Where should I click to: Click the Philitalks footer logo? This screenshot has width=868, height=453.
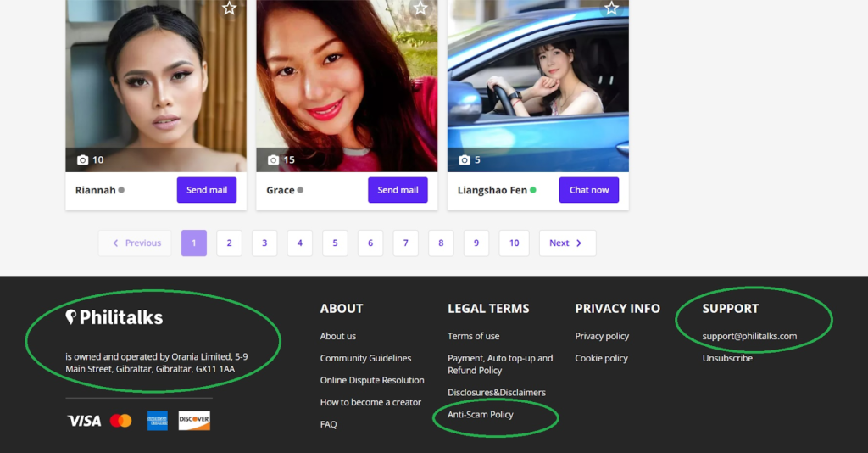[x=114, y=317]
